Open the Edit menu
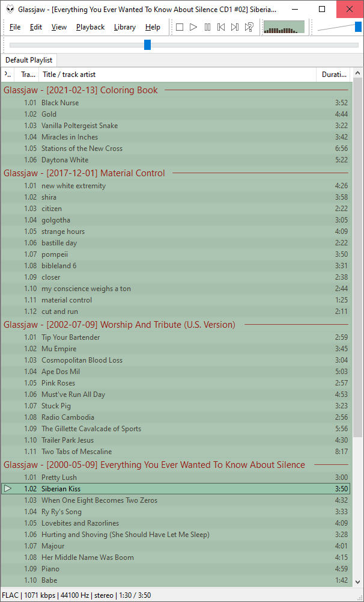The image size is (364, 602). pos(36,27)
